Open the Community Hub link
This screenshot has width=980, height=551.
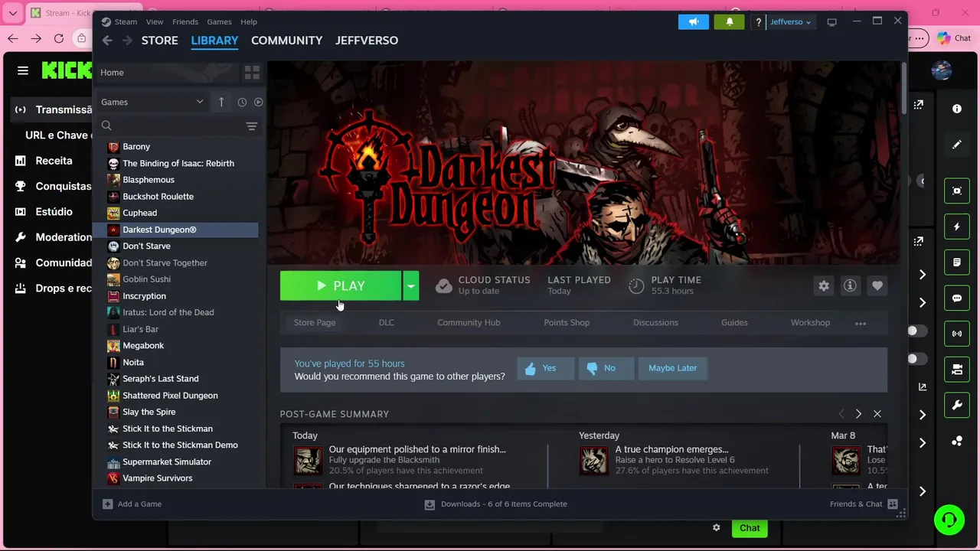(469, 323)
